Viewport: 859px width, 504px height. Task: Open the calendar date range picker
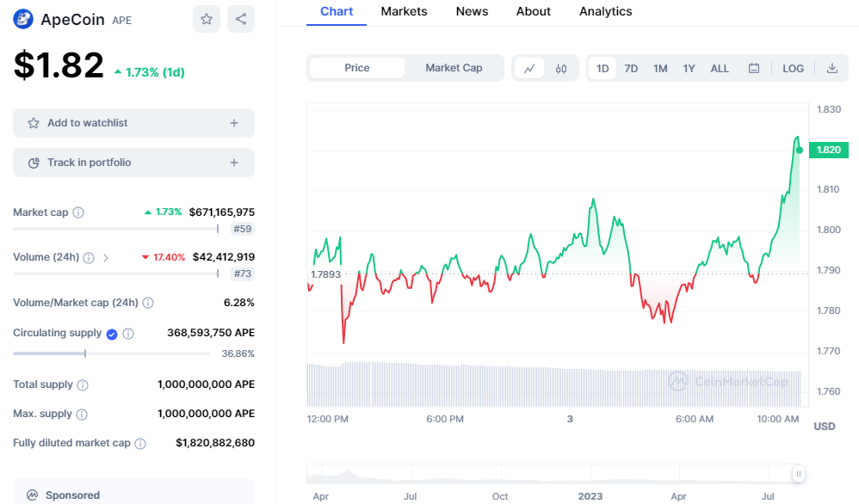point(754,69)
